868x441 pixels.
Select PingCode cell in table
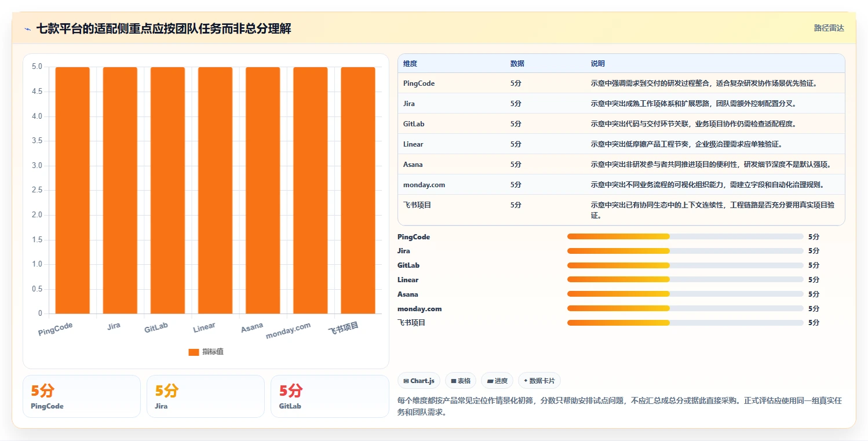419,83
